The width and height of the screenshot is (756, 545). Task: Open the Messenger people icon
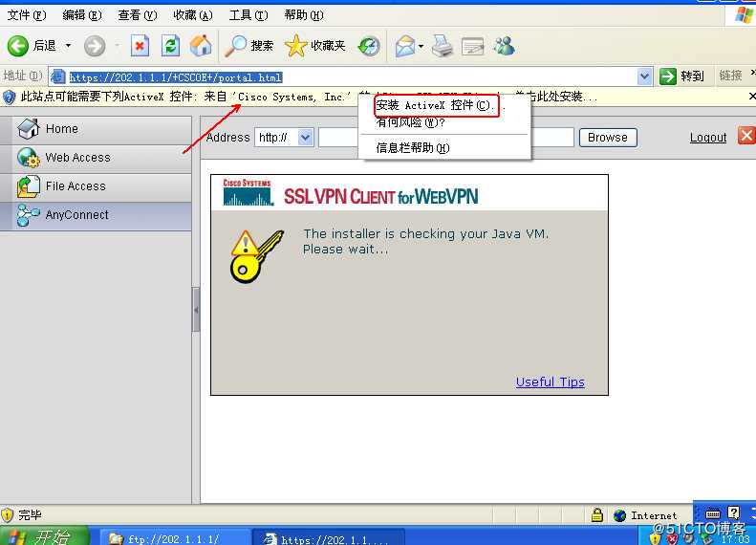[505, 46]
